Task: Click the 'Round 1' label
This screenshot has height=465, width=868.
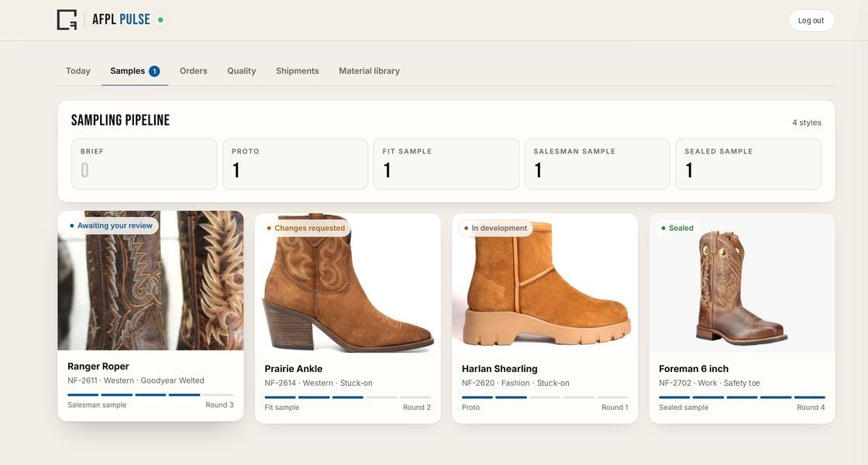Action: pyautogui.click(x=615, y=408)
